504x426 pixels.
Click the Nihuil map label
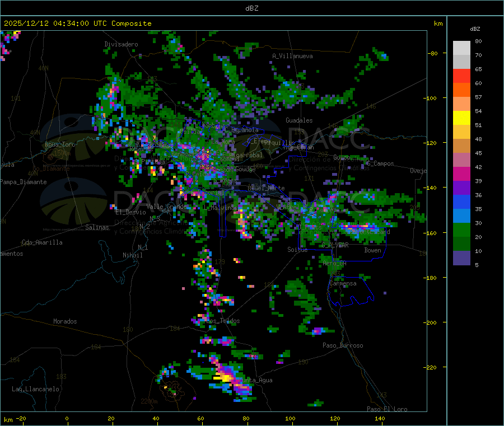point(132,255)
